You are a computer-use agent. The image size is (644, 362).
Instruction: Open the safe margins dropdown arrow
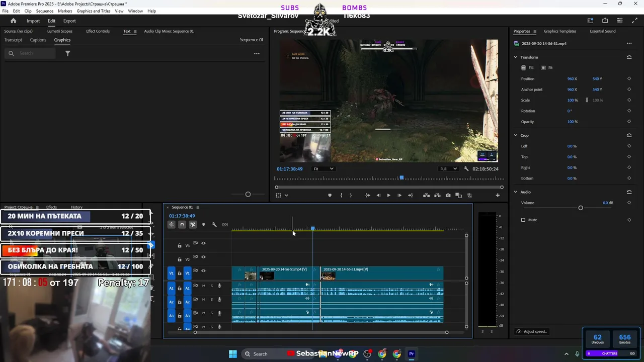pos(286,195)
